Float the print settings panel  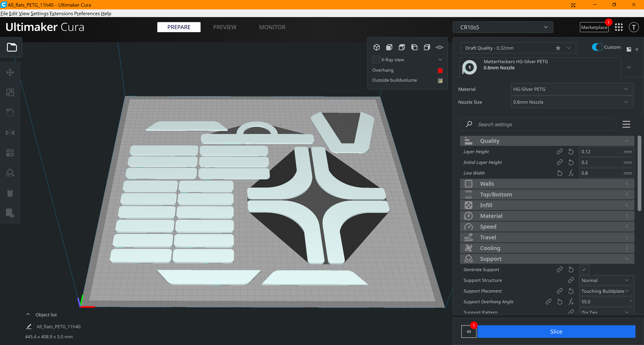[629, 49]
